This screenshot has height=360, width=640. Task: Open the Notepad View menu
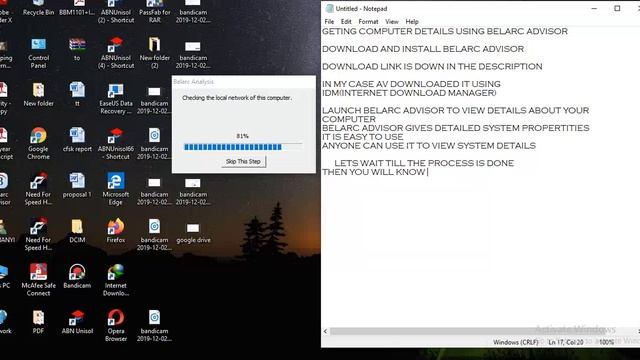coord(392,22)
